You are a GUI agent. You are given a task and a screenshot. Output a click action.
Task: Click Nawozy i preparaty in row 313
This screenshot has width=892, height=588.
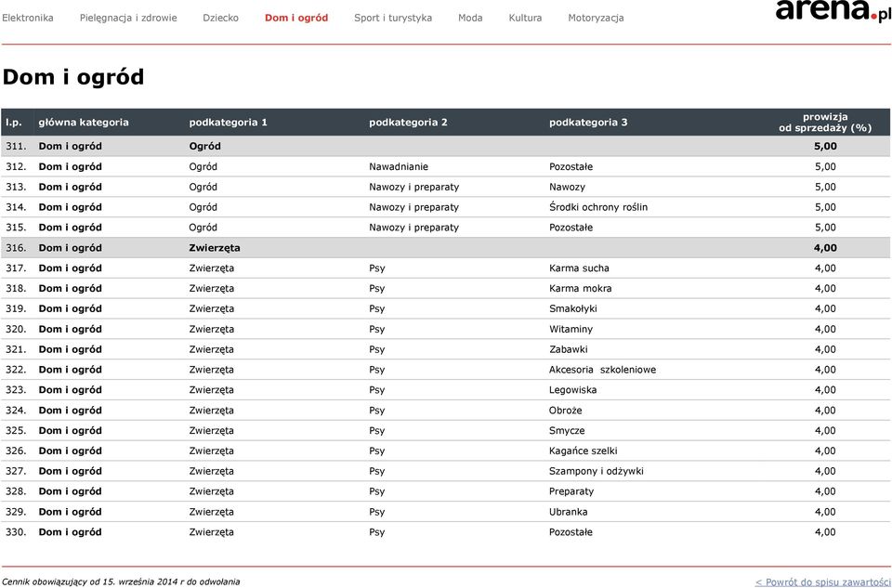click(413, 187)
